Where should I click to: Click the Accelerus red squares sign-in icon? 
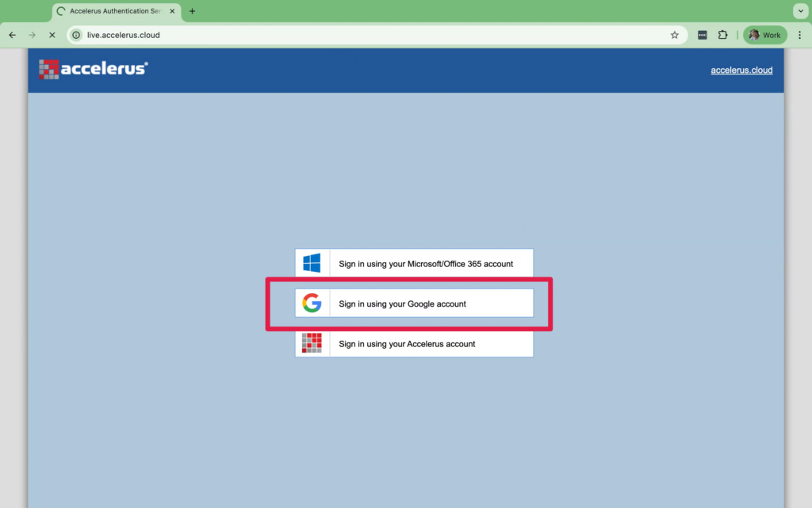[x=312, y=343]
